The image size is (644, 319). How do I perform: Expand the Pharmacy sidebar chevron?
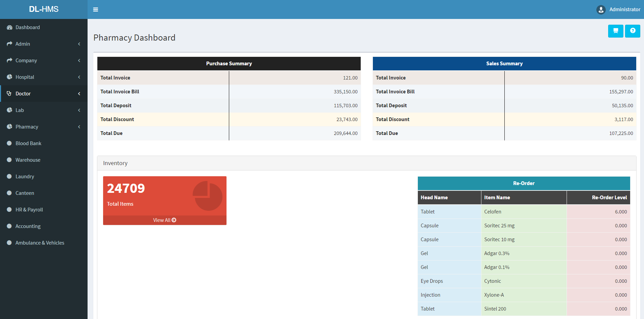79,127
